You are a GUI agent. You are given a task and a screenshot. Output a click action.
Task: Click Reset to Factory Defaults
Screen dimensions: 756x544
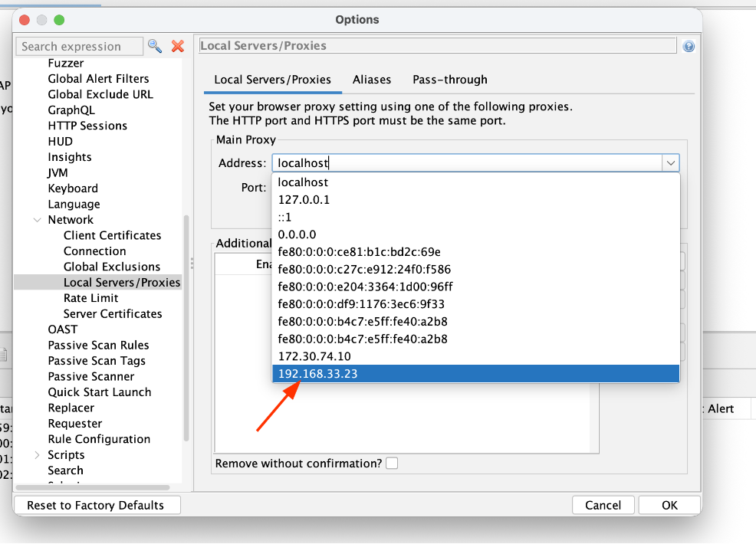click(96, 505)
